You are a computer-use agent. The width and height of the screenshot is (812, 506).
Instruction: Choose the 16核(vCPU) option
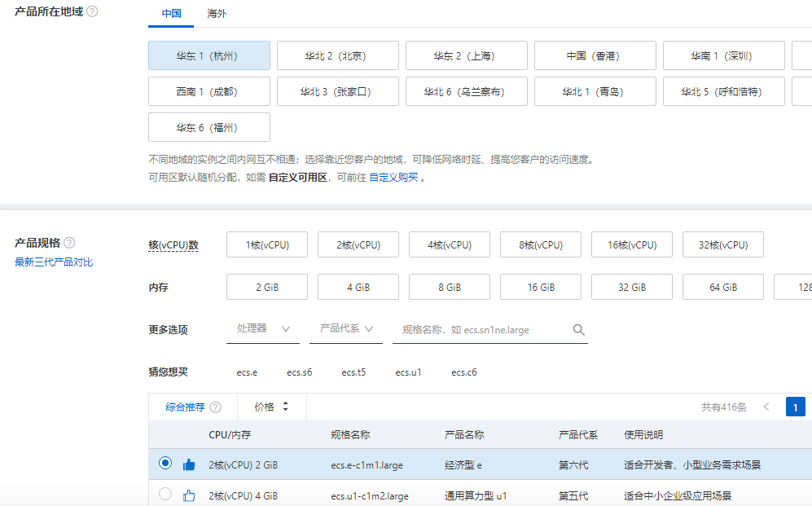pos(631,244)
